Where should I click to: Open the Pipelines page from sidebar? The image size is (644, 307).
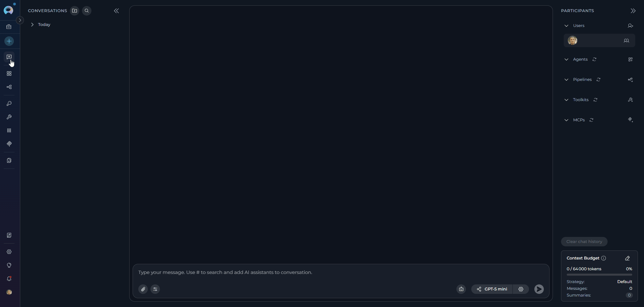9,87
